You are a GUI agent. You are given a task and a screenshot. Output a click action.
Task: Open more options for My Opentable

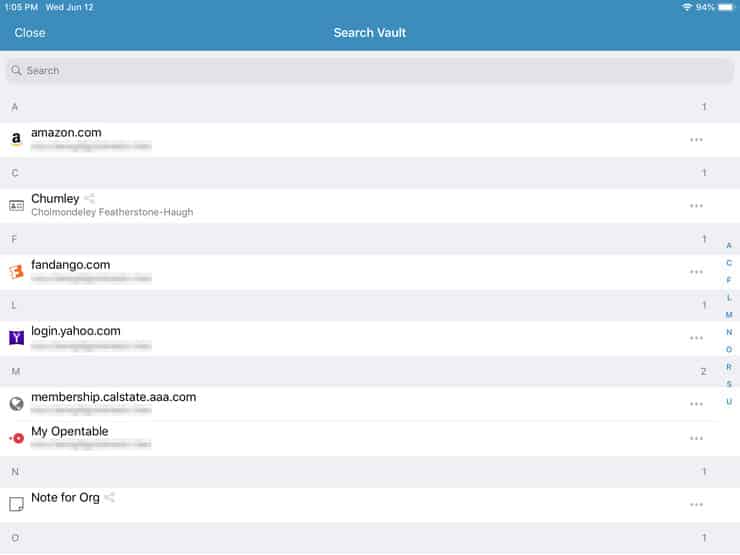pos(696,438)
